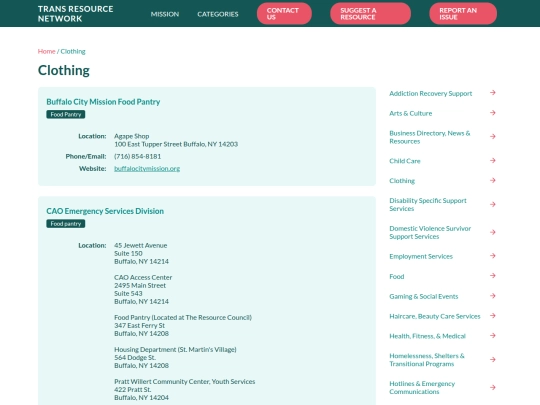The width and height of the screenshot is (540, 405).
Task: Click the CAO Access Center text
Action: (x=143, y=277)
